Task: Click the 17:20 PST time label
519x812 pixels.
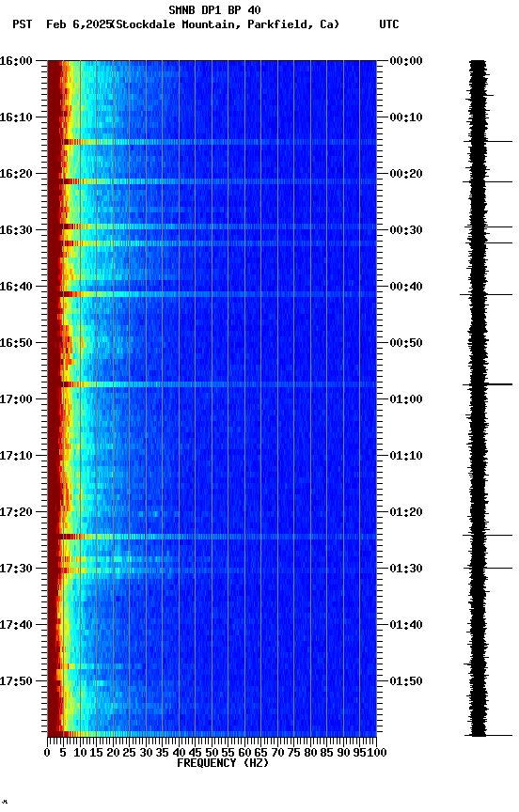Action: point(16,512)
